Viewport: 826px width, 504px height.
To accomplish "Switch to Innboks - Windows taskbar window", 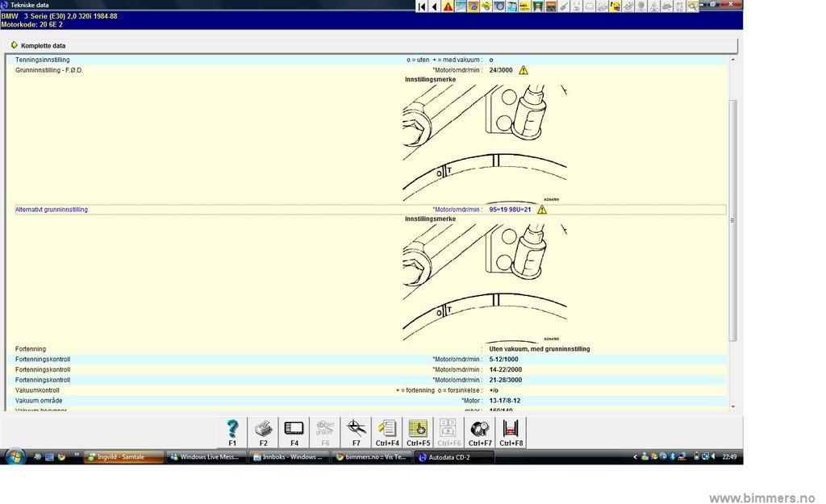I will point(289,457).
